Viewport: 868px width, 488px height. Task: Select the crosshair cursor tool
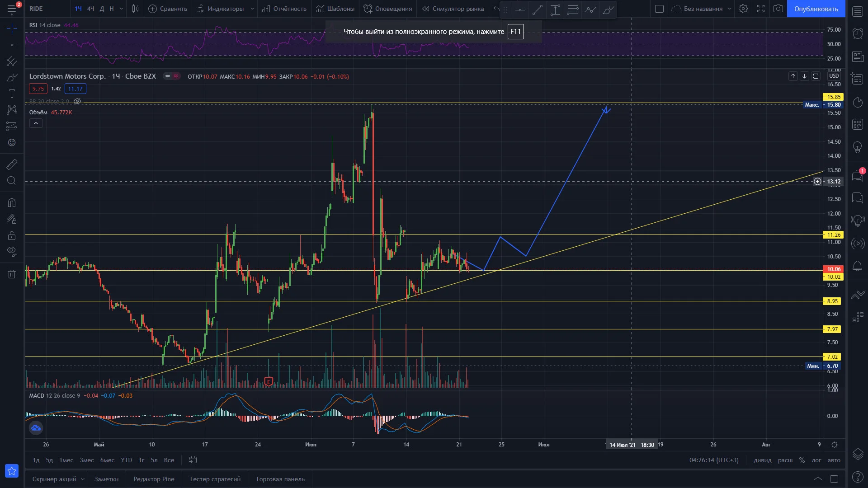tap(12, 28)
